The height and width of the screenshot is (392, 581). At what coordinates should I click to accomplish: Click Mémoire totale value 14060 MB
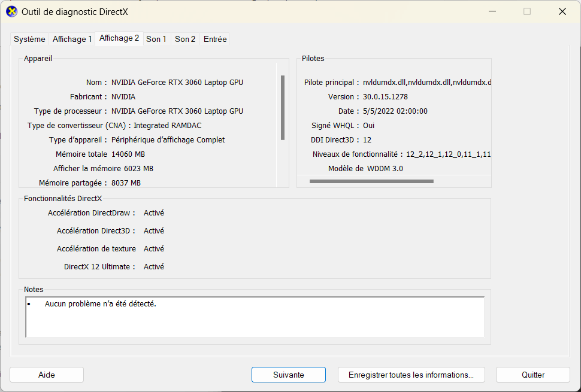click(128, 154)
